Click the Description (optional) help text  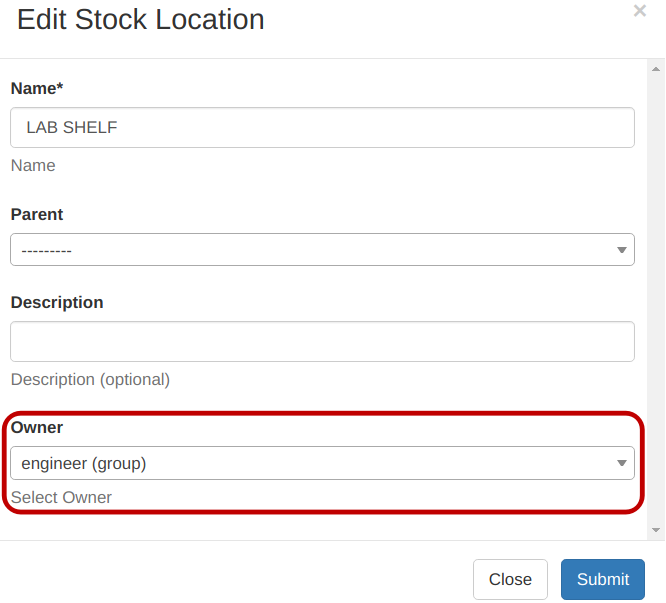(x=90, y=379)
